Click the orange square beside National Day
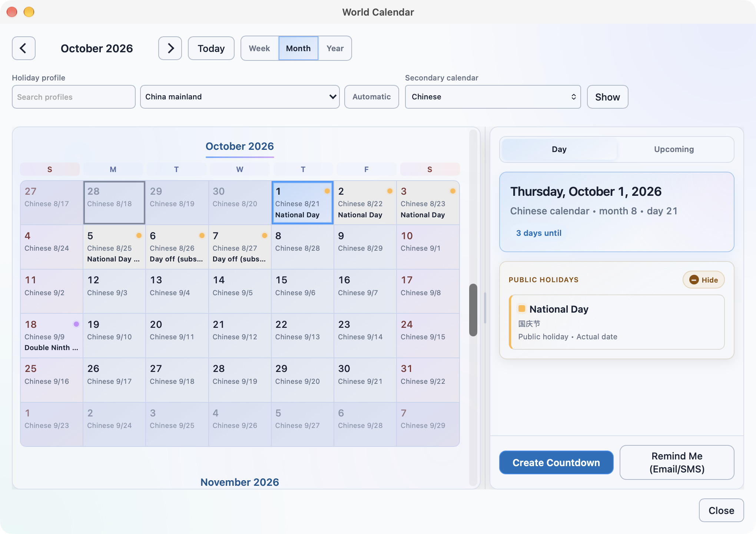756x534 pixels. 522,309
